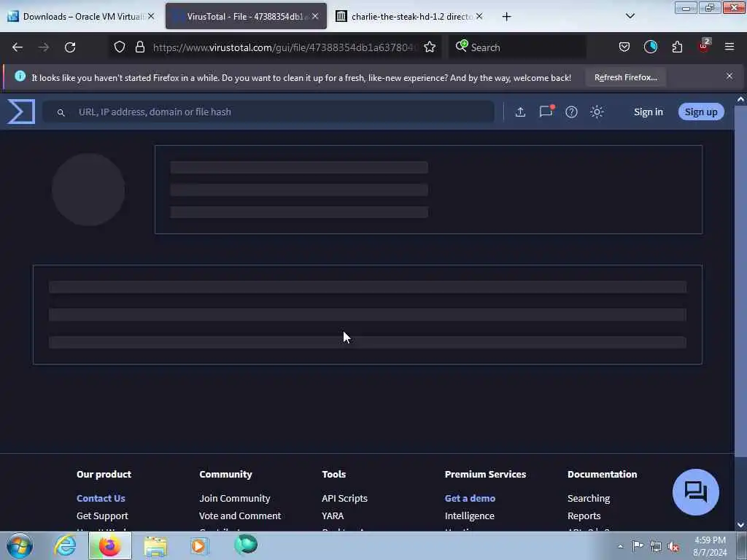Click the page scrollbar down arrow

[740, 525]
